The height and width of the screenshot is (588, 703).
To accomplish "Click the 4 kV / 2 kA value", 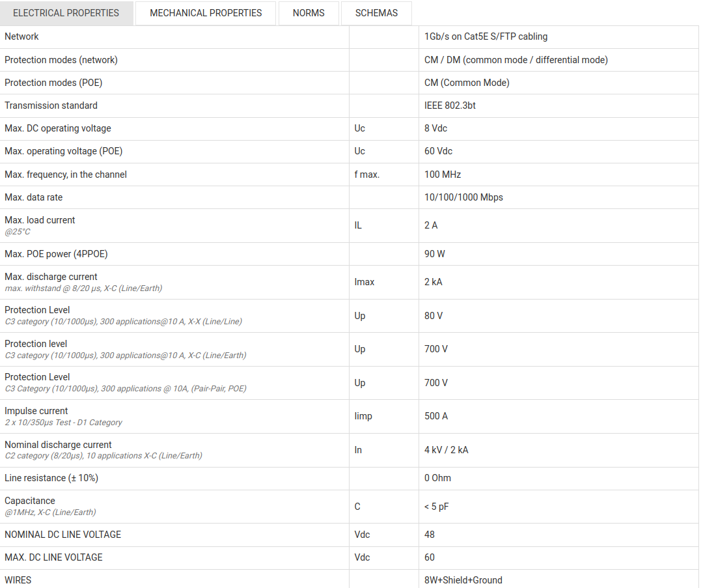I will pos(447,450).
